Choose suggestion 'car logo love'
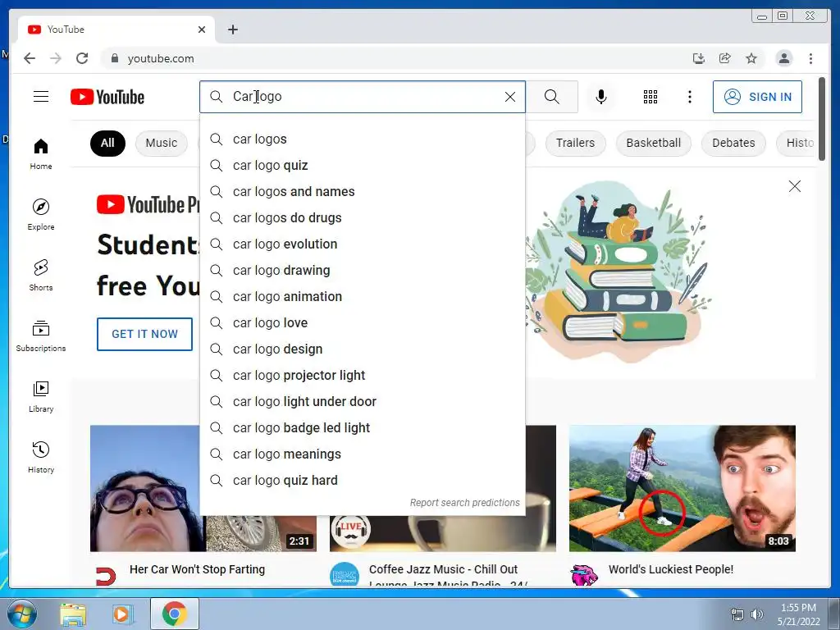The image size is (840, 630). click(363, 323)
